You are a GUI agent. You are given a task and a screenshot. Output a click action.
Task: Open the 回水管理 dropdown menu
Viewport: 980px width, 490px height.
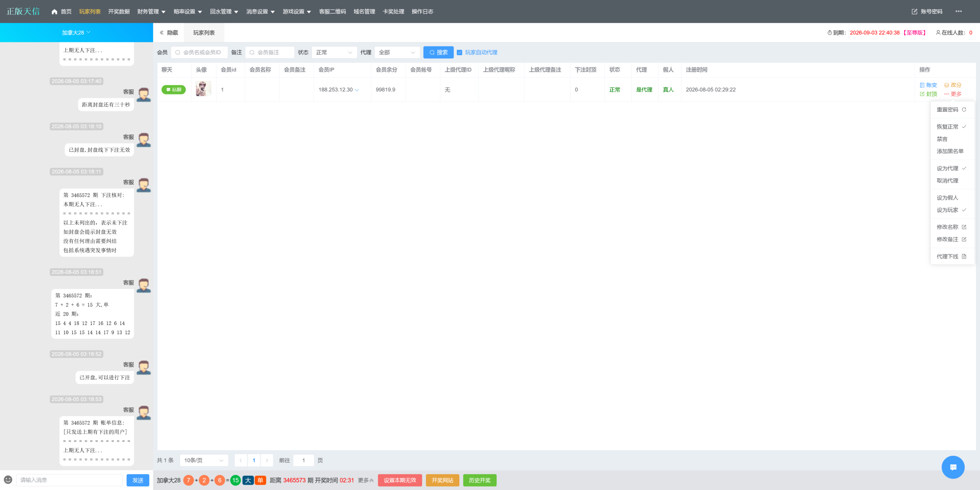point(224,11)
